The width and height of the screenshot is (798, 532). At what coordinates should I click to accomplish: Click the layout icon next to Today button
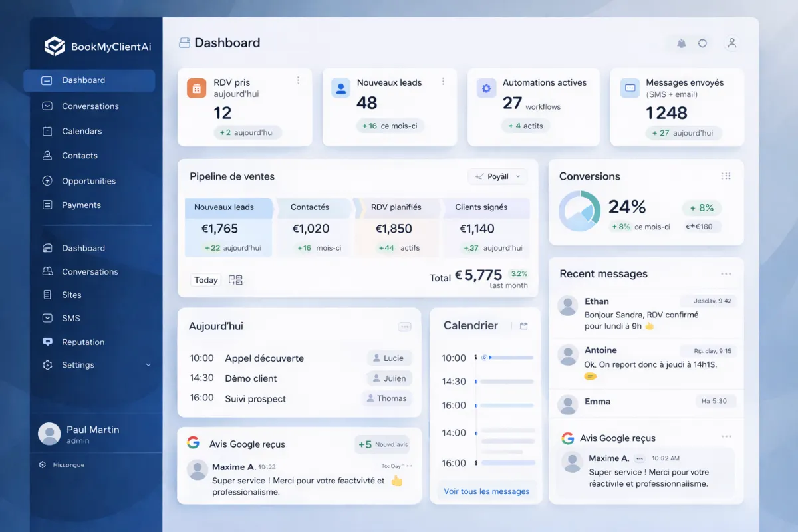pyautogui.click(x=235, y=280)
